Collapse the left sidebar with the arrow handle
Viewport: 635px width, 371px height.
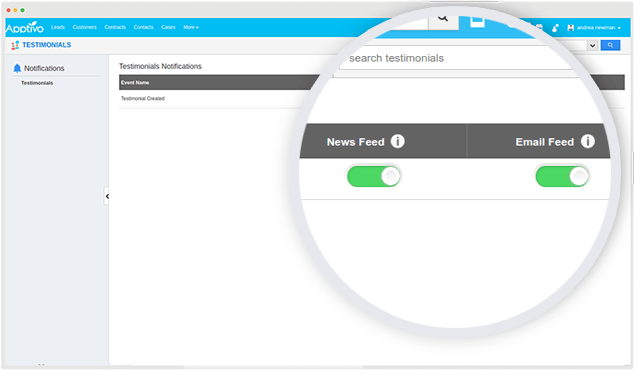click(107, 196)
